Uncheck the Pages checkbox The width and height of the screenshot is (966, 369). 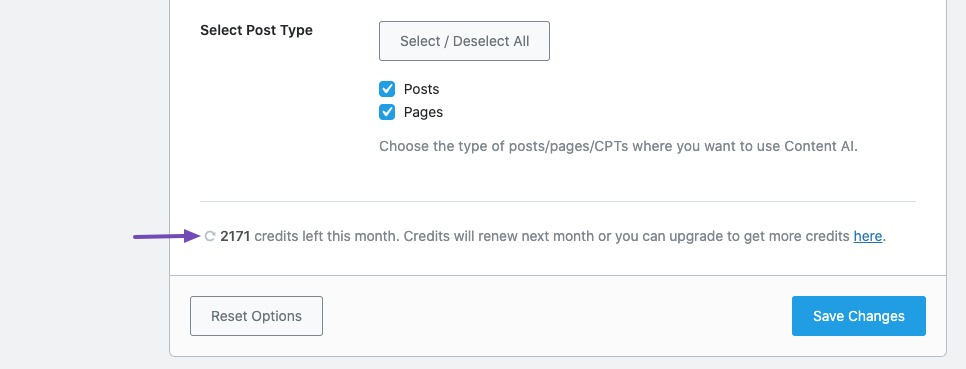(x=387, y=112)
